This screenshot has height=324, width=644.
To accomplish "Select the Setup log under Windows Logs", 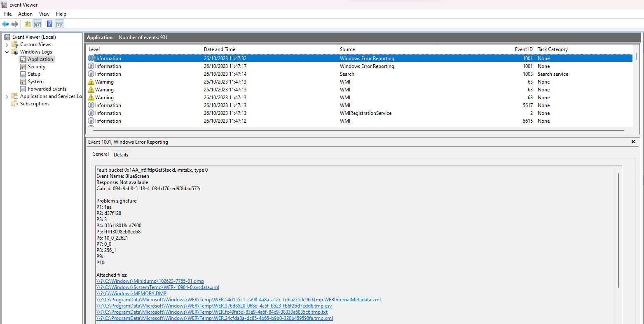I will pos(35,74).
